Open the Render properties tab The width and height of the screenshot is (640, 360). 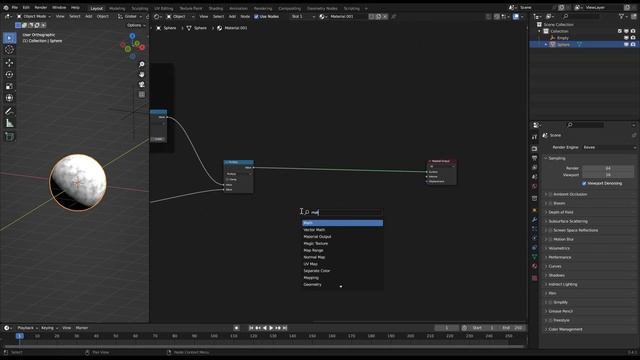click(x=534, y=149)
